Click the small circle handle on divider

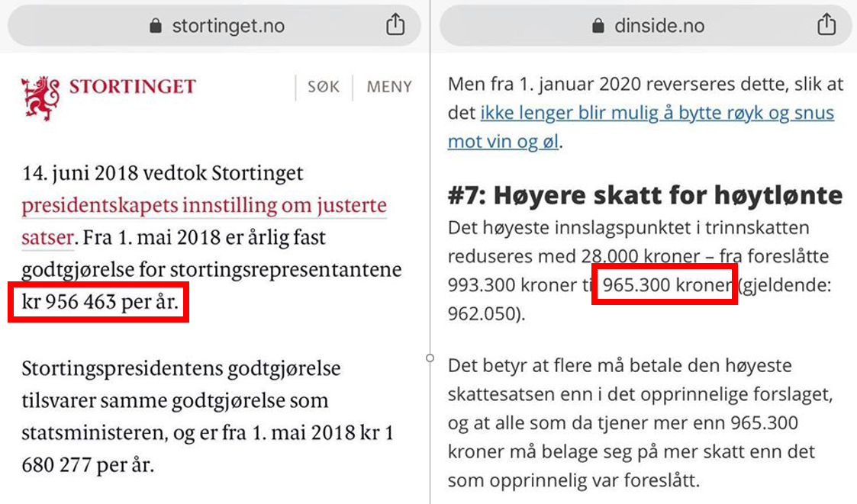(430, 358)
